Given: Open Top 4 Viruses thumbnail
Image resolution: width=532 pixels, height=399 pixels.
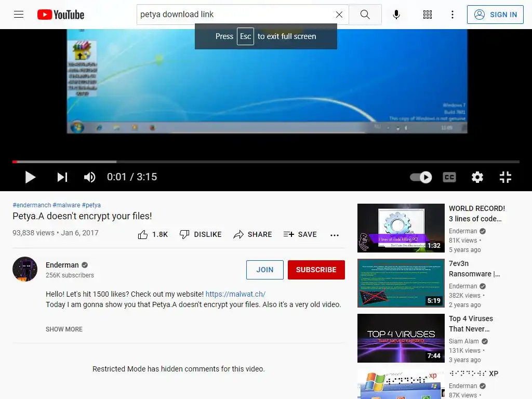Looking at the screenshot, I should point(401,338).
